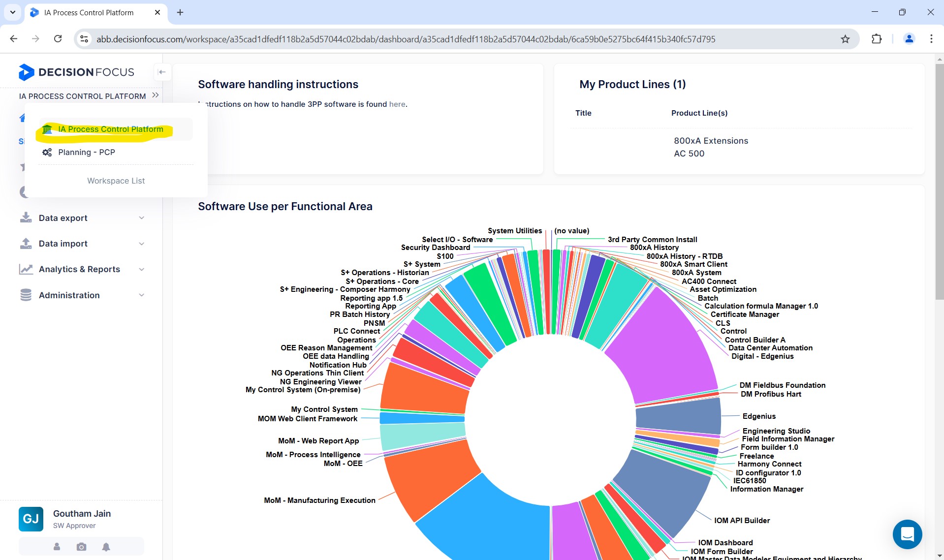This screenshot has width=944, height=560.
Task: Expand the Data import chevron
Action: [141, 244]
